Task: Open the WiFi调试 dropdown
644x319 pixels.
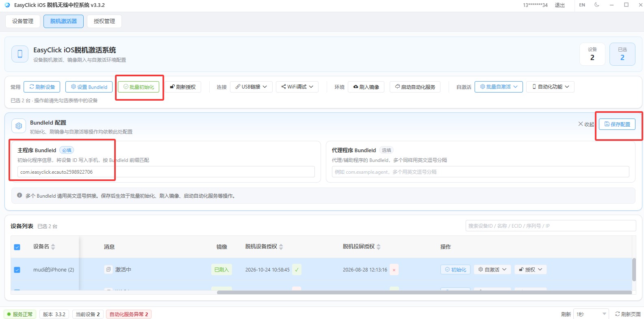Action: (x=297, y=87)
